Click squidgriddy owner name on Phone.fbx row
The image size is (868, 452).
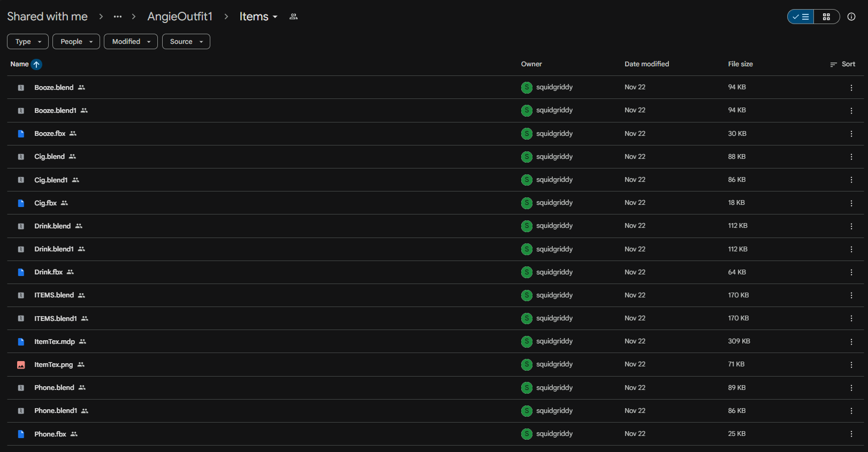554,434
